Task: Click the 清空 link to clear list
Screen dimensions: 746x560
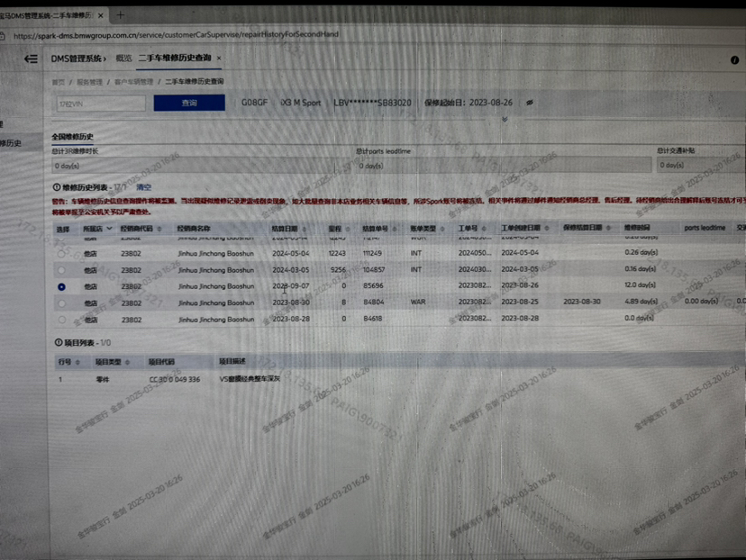Action: [x=143, y=187]
